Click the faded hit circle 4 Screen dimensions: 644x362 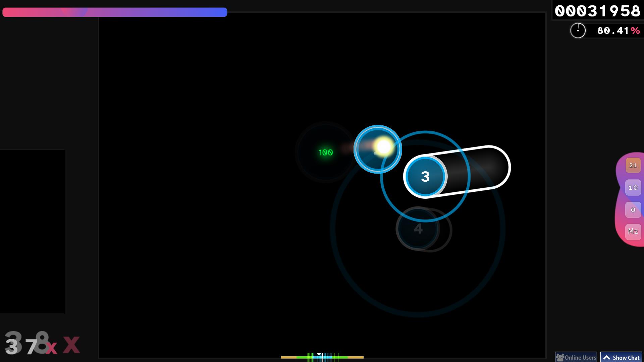pyautogui.click(x=418, y=229)
